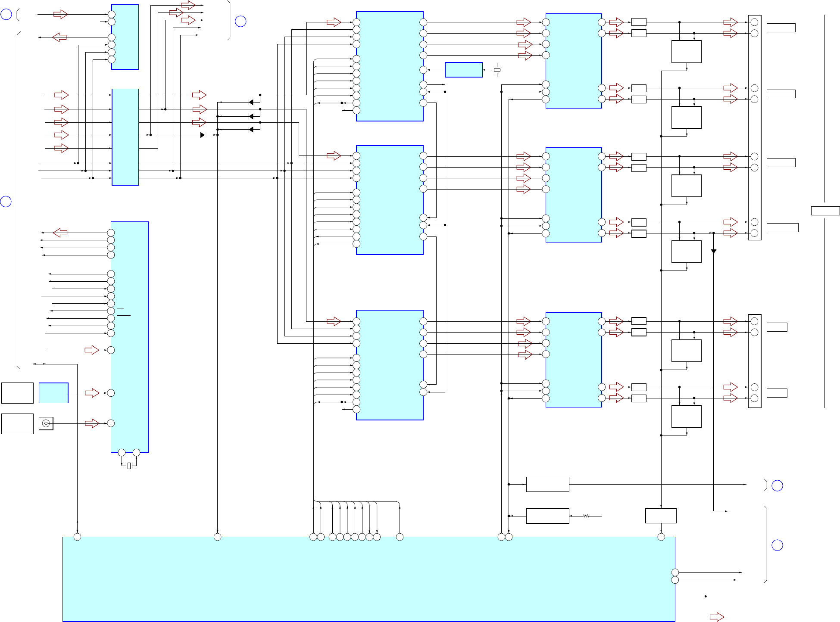Click the red outlined arrow in bottom-right legend
Image resolution: width=840 pixels, height=622 pixels.
click(717, 617)
